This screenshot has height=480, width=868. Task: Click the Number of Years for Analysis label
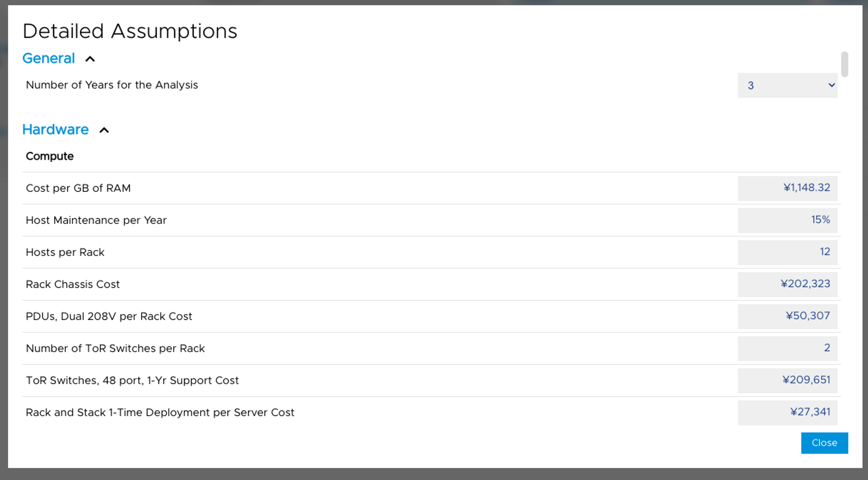pyautogui.click(x=112, y=85)
